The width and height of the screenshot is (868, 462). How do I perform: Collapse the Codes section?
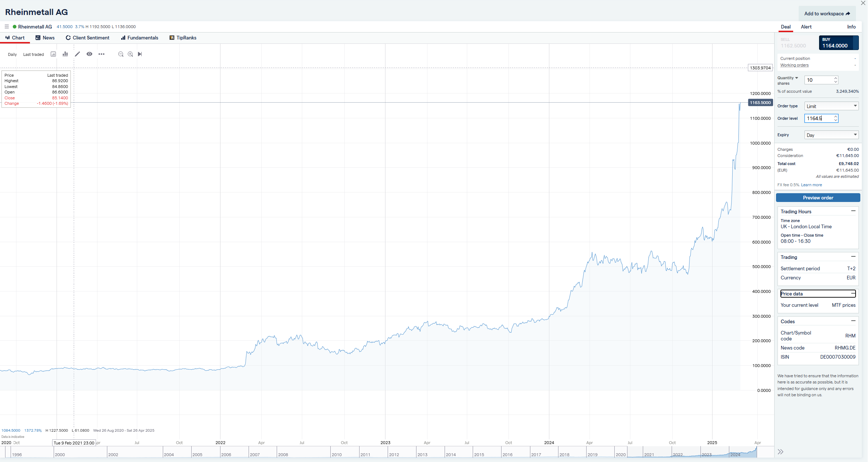point(853,321)
